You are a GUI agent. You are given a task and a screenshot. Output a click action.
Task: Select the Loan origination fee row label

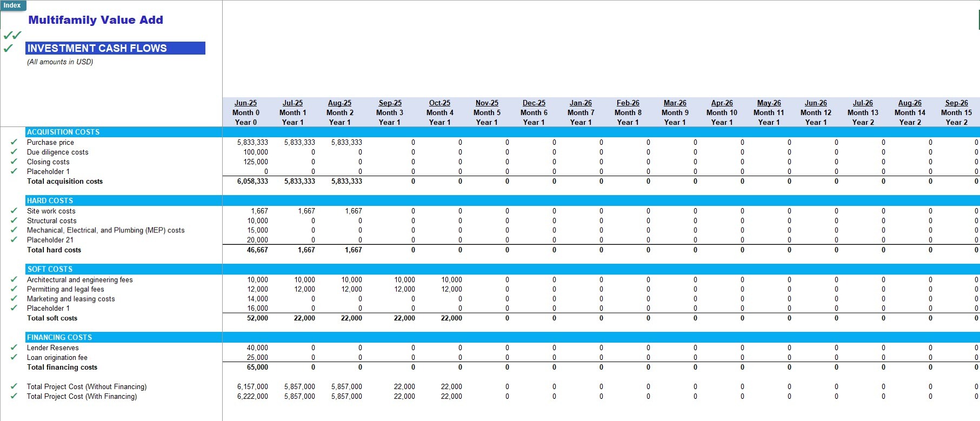click(57, 357)
